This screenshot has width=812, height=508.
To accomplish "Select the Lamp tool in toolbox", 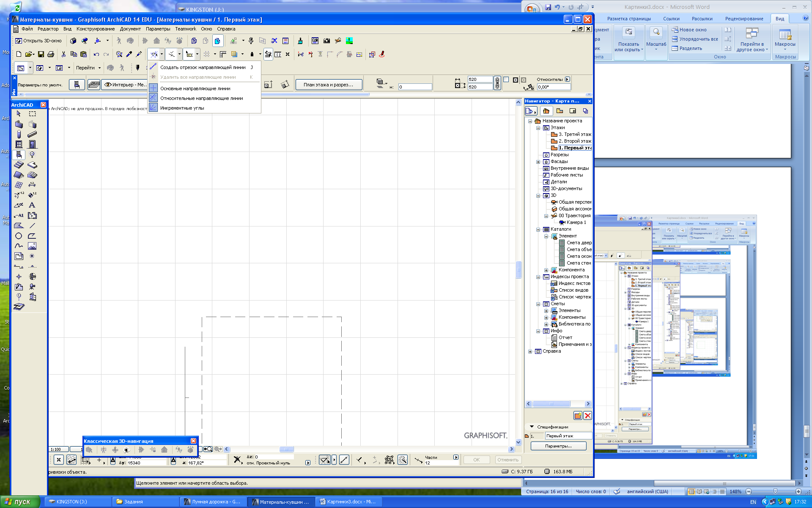I will (32, 155).
